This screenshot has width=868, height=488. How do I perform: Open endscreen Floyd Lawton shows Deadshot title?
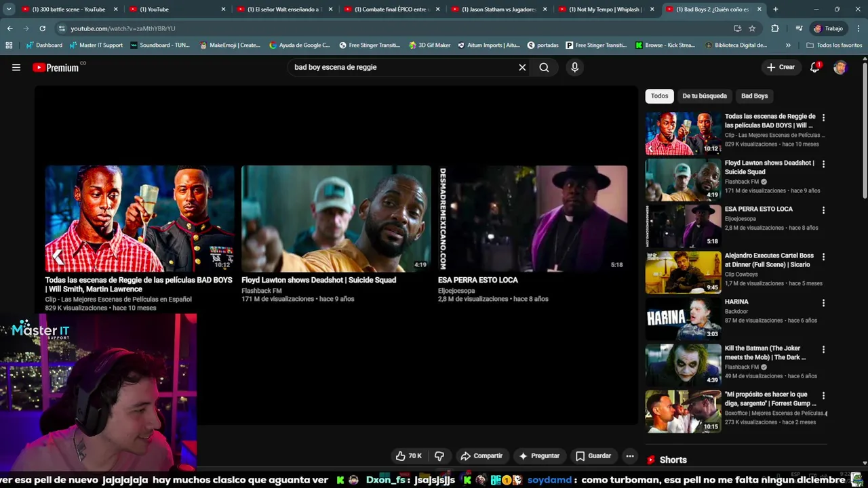click(319, 280)
